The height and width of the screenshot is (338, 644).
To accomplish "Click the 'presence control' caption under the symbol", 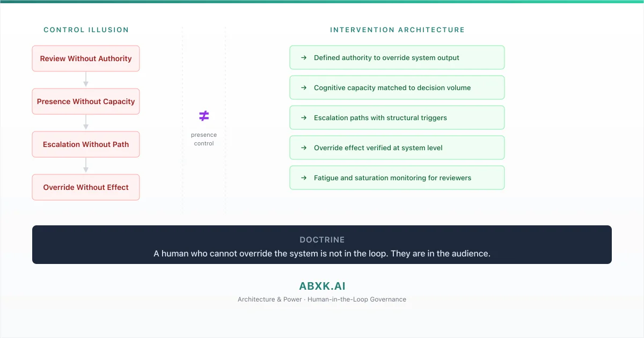I will [204, 139].
